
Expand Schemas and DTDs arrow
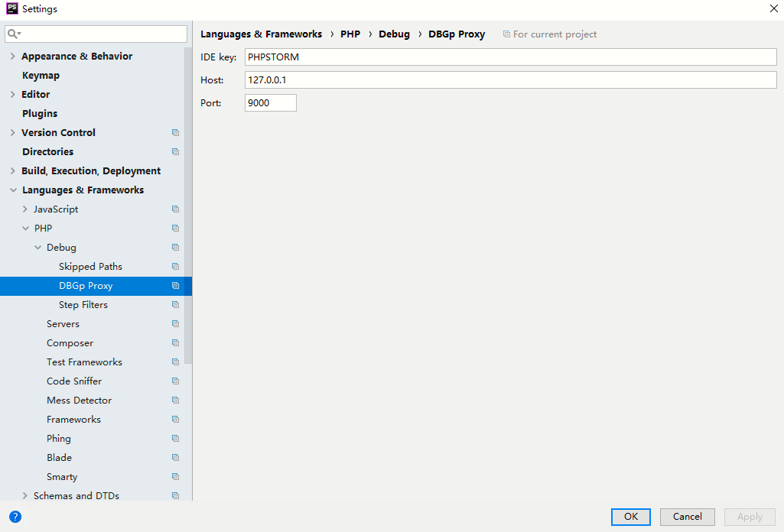(x=25, y=496)
